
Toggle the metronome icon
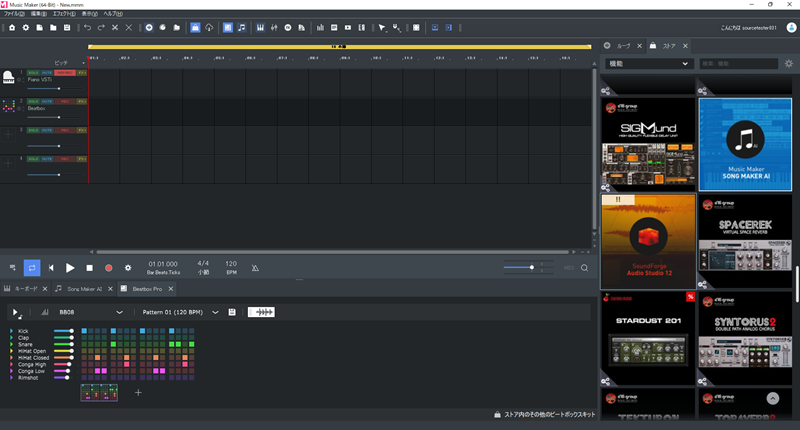click(255, 268)
